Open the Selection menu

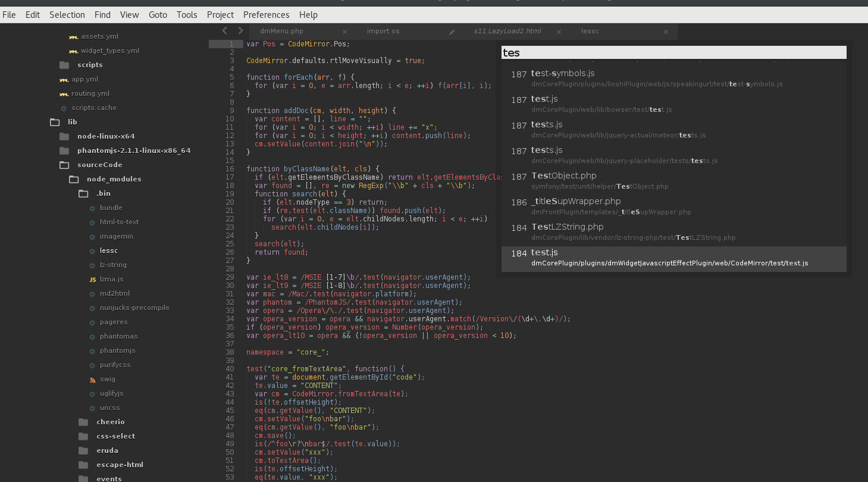67,15
